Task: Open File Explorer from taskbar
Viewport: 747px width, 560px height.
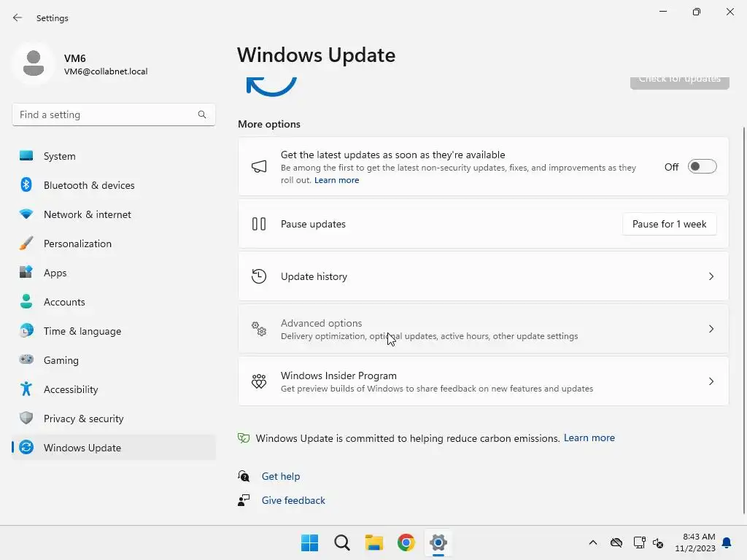Action: (x=374, y=542)
